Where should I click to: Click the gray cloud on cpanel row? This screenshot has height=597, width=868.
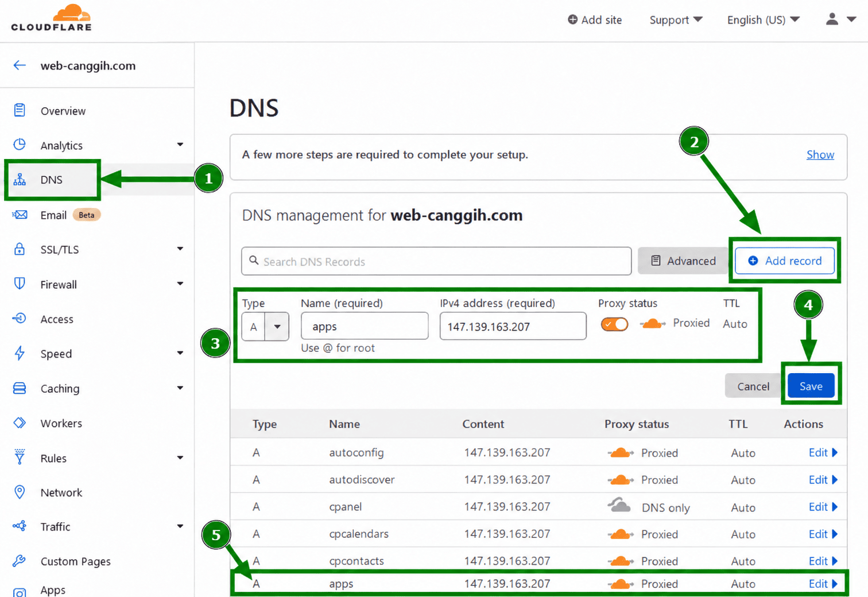(x=620, y=506)
